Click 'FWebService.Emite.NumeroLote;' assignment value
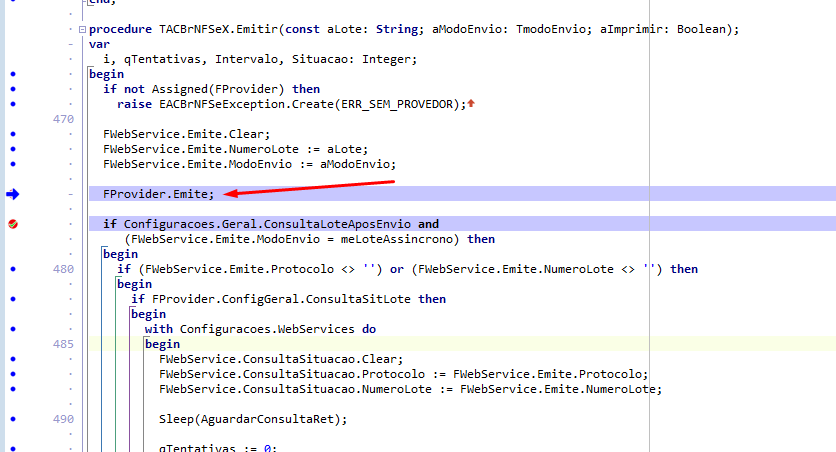Screen dimensions: 836x452 tap(561, 389)
